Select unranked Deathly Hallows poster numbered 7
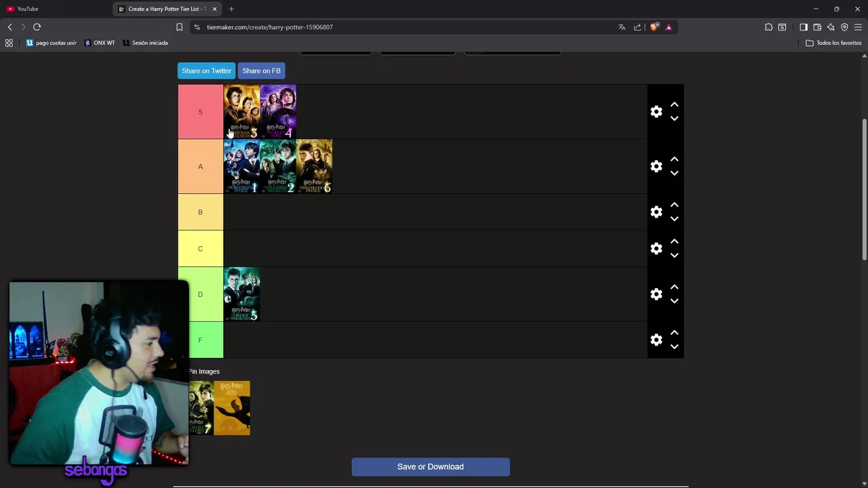 tap(201, 408)
